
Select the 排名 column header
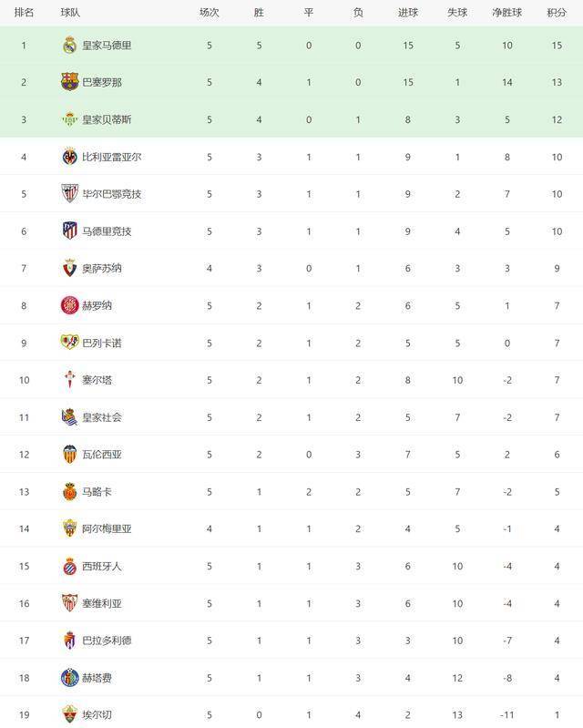point(24,13)
